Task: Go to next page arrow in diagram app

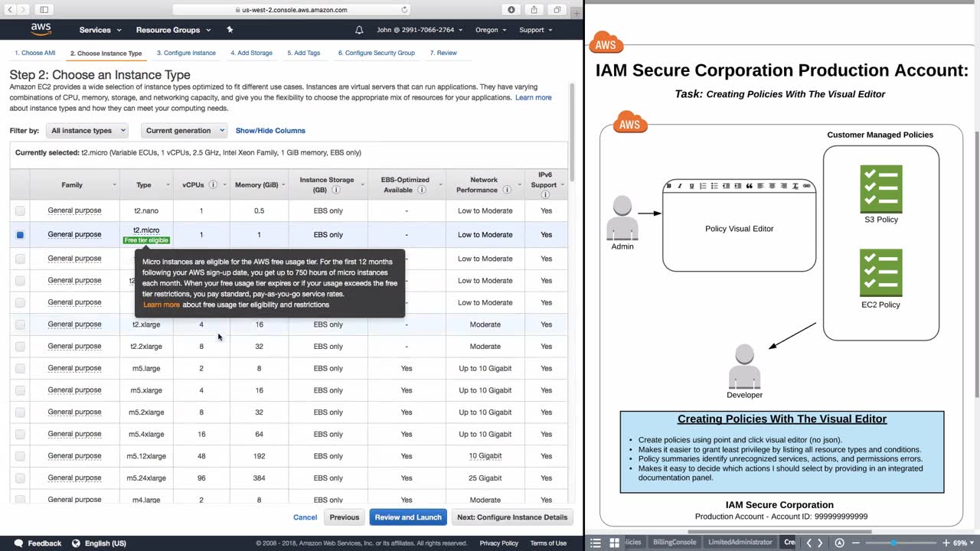Action: pyautogui.click(x=820, y=543)
